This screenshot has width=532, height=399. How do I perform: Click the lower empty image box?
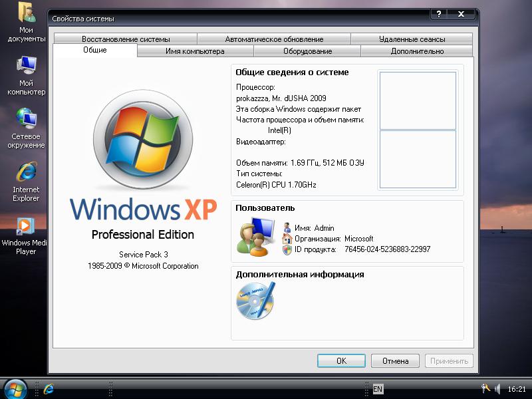(x=418, y=159)
